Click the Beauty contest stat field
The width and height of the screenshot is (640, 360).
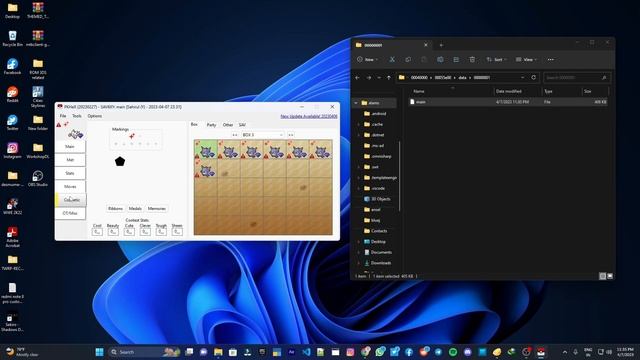[113, 232]
